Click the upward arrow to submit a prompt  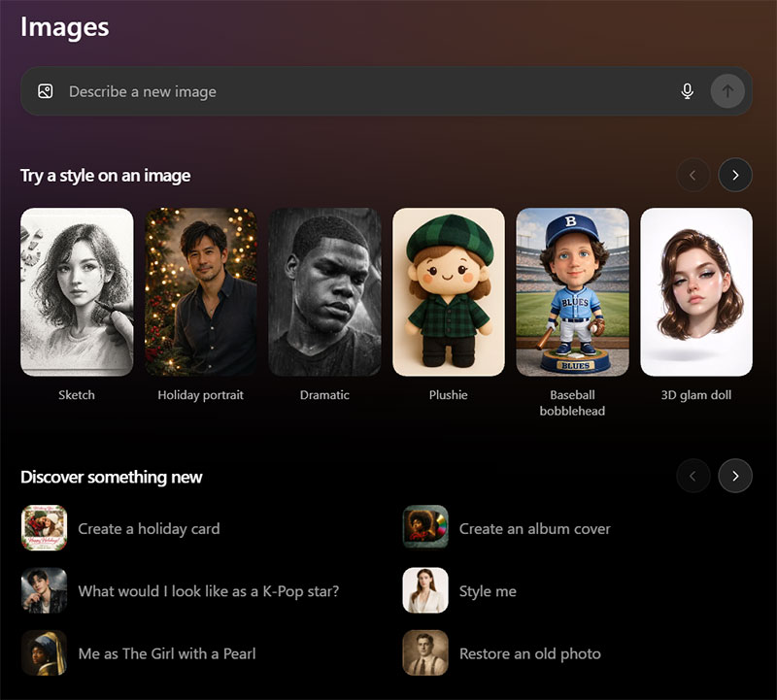click(727, 90)
